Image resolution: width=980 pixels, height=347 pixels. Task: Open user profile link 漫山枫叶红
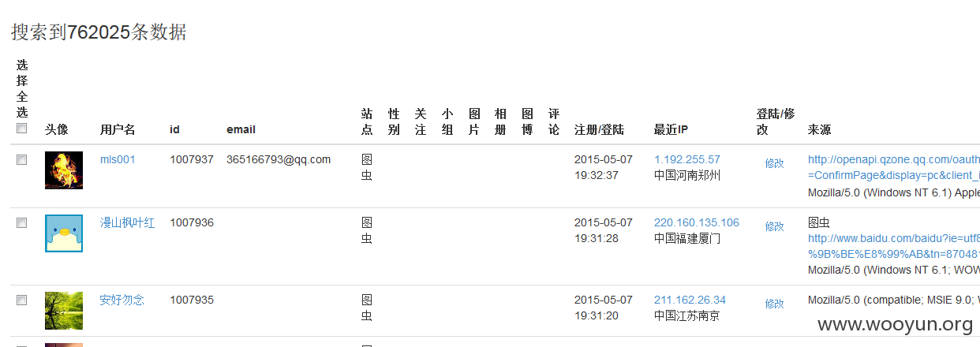(x=127, y=223)
